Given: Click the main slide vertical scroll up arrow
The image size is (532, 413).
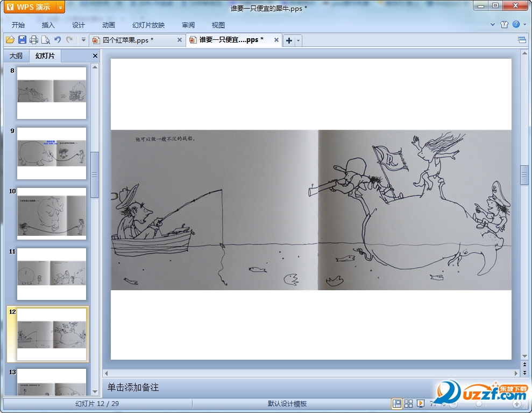Looking at the screenshot, I should coord(524,53).
